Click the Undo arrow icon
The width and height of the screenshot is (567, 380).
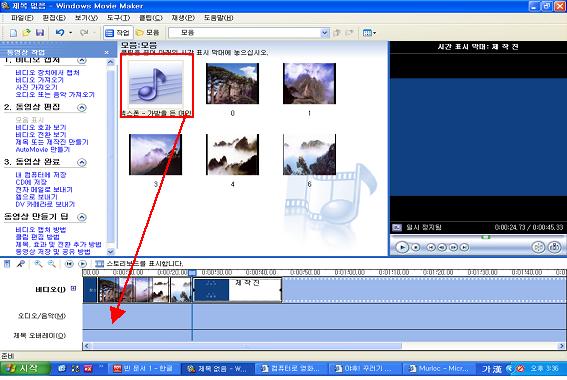(x=60, y=33)
